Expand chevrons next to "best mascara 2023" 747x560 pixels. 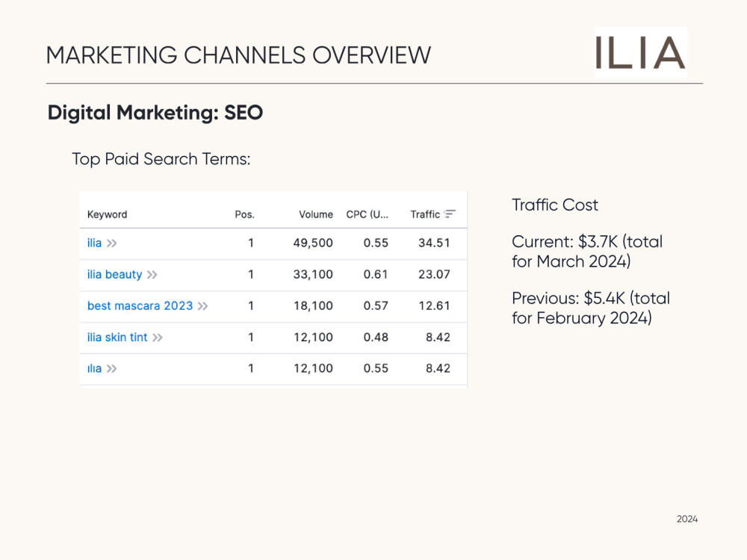coord(202,306)
